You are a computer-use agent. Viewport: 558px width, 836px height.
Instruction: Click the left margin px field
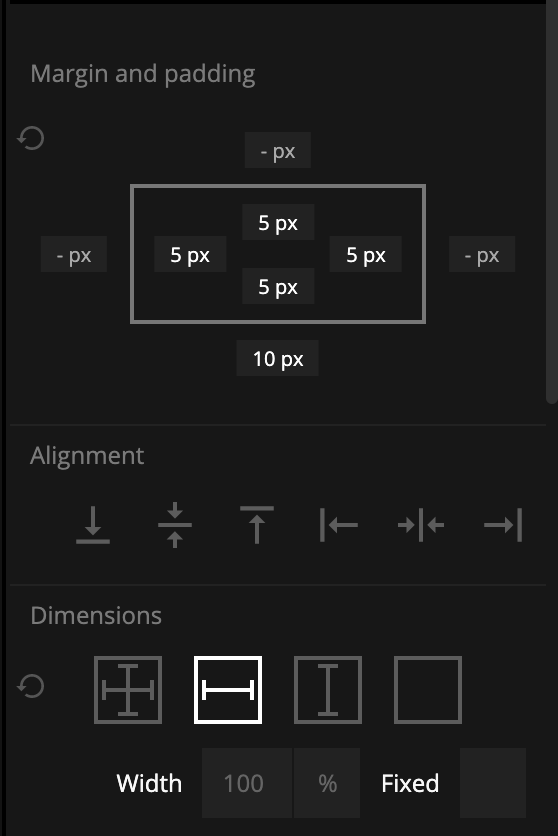[74, 254]
